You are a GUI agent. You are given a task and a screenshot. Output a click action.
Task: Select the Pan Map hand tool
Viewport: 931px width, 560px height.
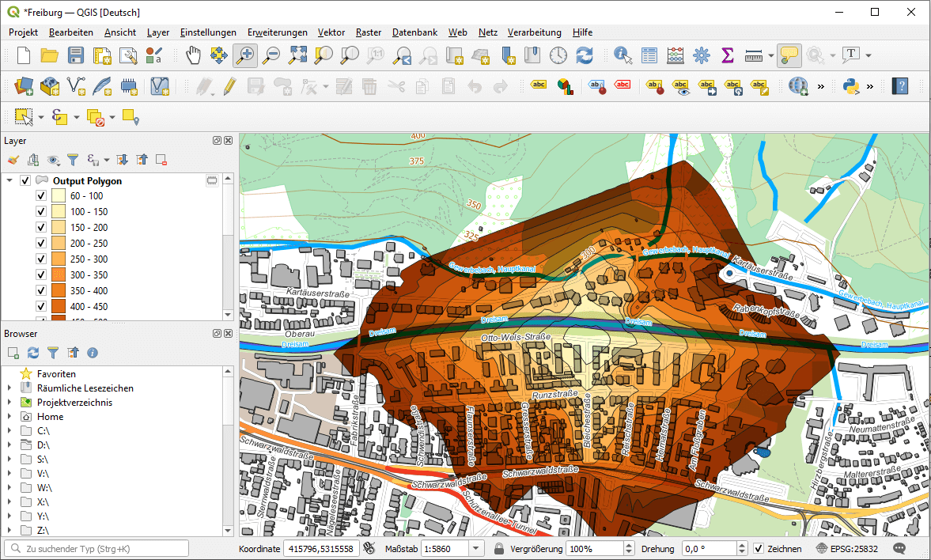[193, 55]
